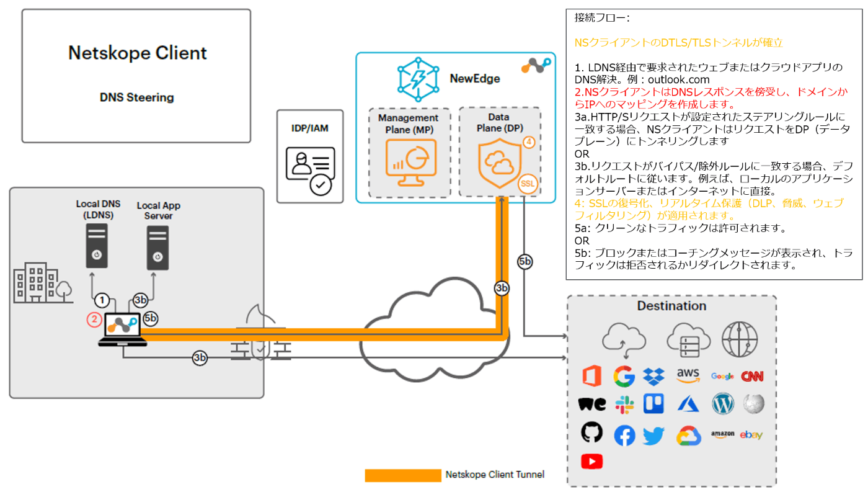The width and height of the screenshot is (868, 492).
Task: Select the globe icon in Destination
Action: (x=740, y=340)
